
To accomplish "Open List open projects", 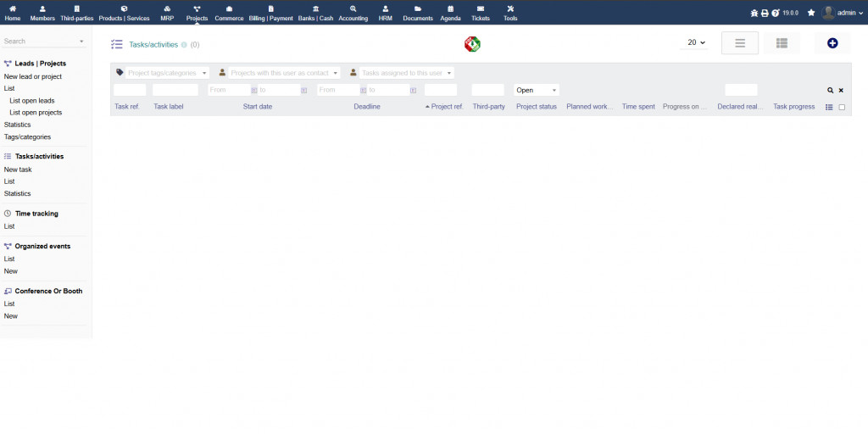I will [36, 113].
